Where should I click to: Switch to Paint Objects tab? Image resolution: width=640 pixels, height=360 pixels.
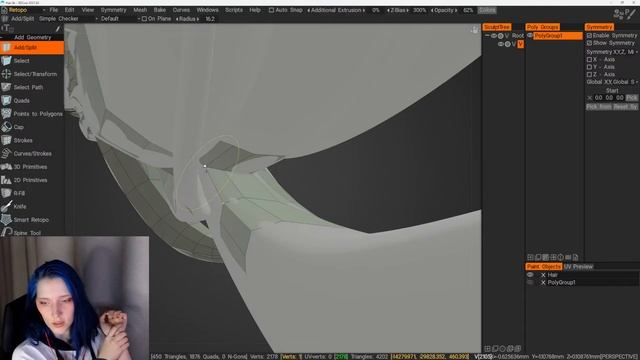tap(544, 267)
